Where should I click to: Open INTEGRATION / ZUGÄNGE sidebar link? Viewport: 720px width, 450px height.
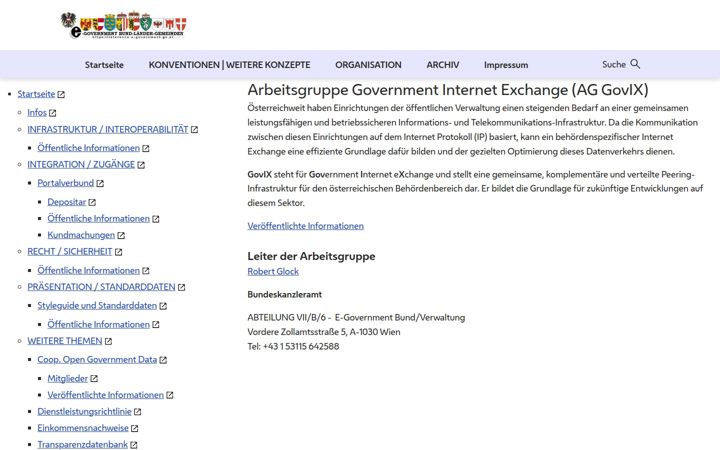(x=81, y=164)
